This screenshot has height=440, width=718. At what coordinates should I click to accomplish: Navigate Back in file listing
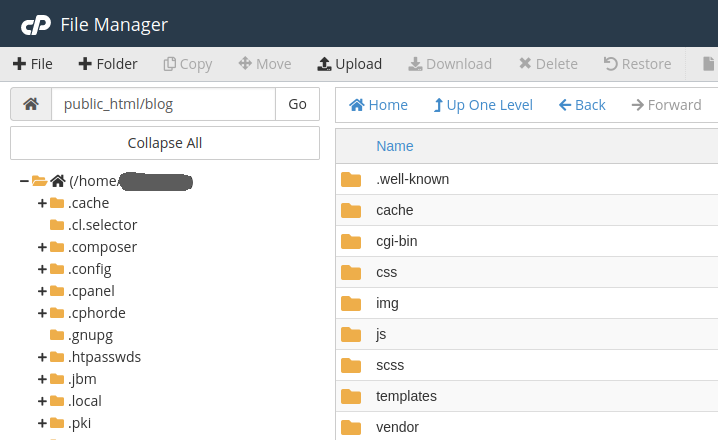pos(582,105)
